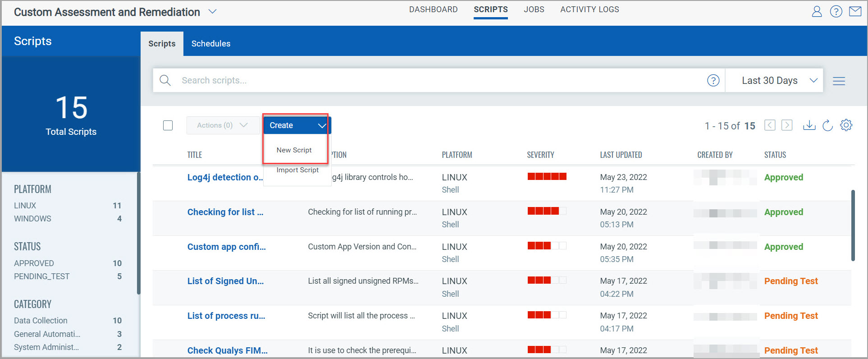Open the table settings gear icon
The width and height of the screenshot is (868, 359).
pos(846,125)
